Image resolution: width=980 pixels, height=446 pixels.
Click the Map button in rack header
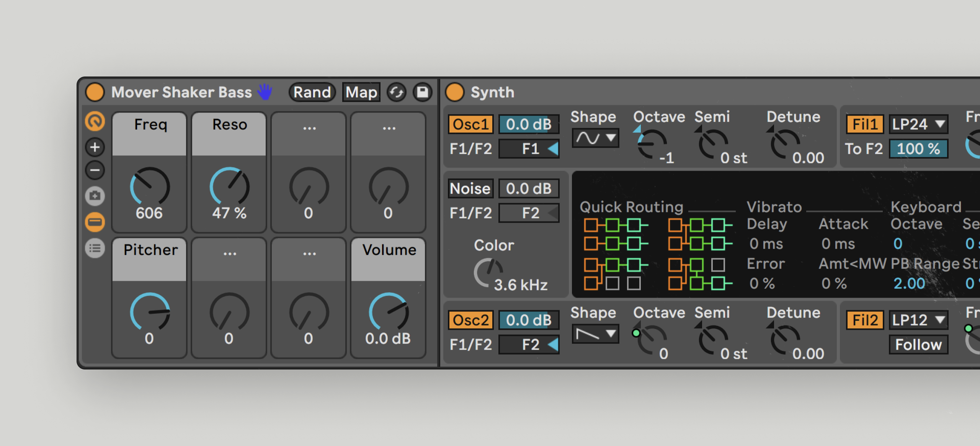[x=361, y=92]
